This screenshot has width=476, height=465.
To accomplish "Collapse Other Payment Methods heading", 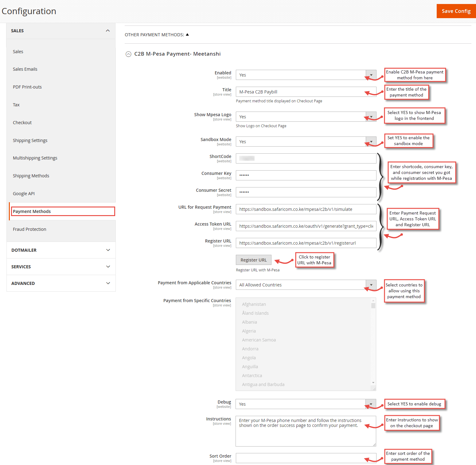I will [x=157, y=35].
